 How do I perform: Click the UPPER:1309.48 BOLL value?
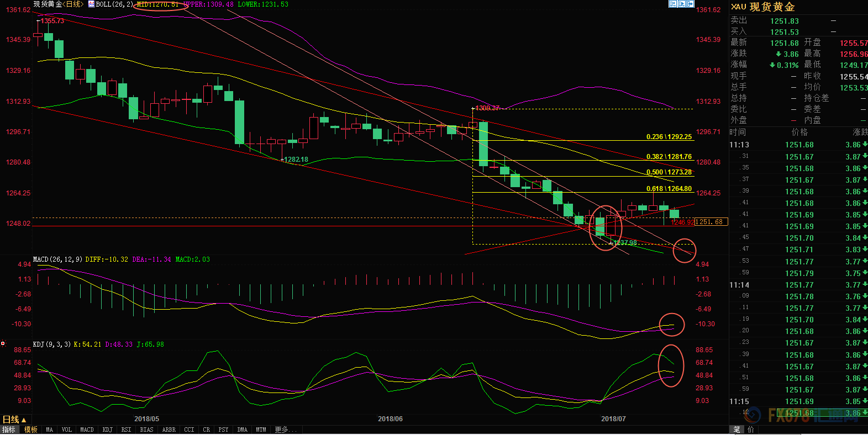(208, 4)
